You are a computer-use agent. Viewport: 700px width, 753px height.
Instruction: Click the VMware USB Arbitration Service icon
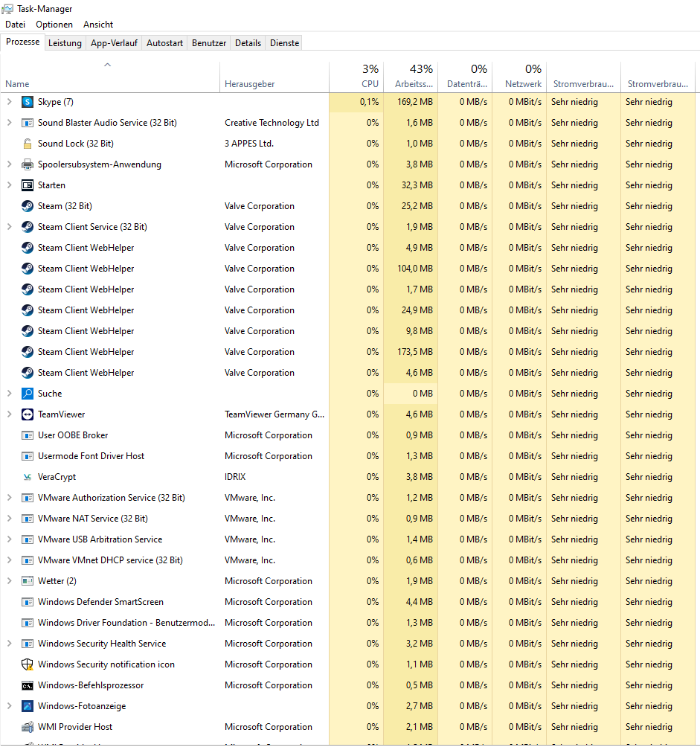coord(28,539)
